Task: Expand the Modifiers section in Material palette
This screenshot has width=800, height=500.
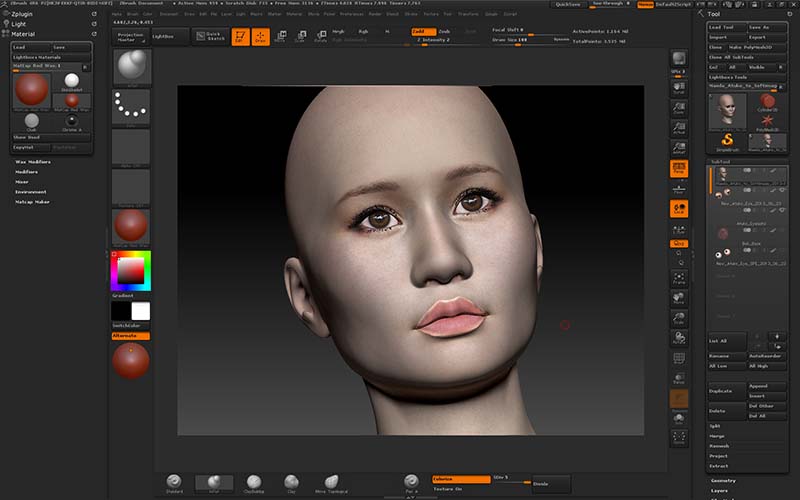Action: [27, 172]
